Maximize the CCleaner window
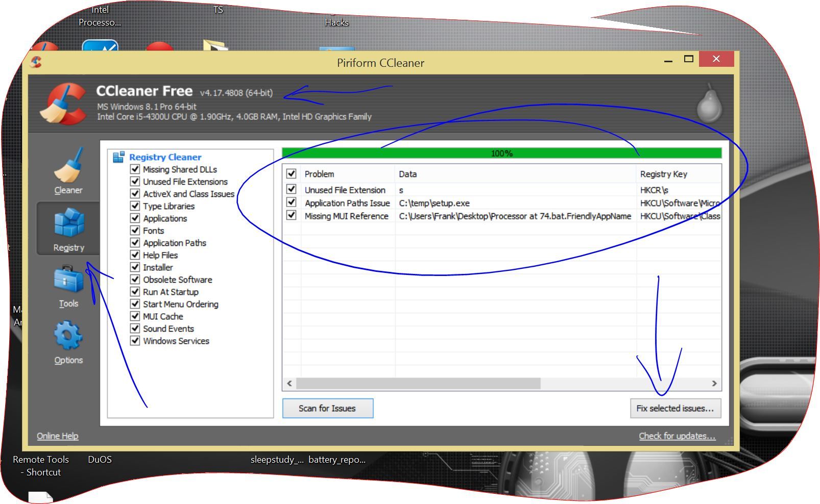820x504 pixels. [x=689, y=59]
